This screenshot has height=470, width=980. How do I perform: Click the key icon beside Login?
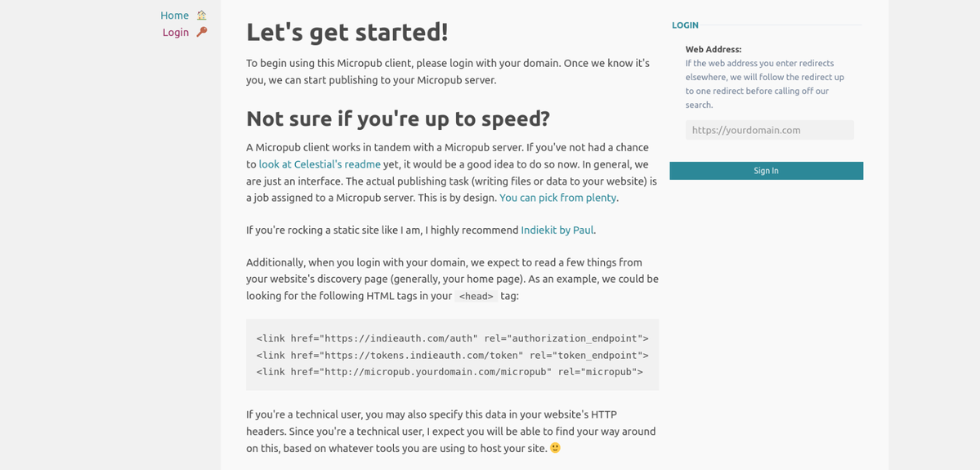point(201,32)
